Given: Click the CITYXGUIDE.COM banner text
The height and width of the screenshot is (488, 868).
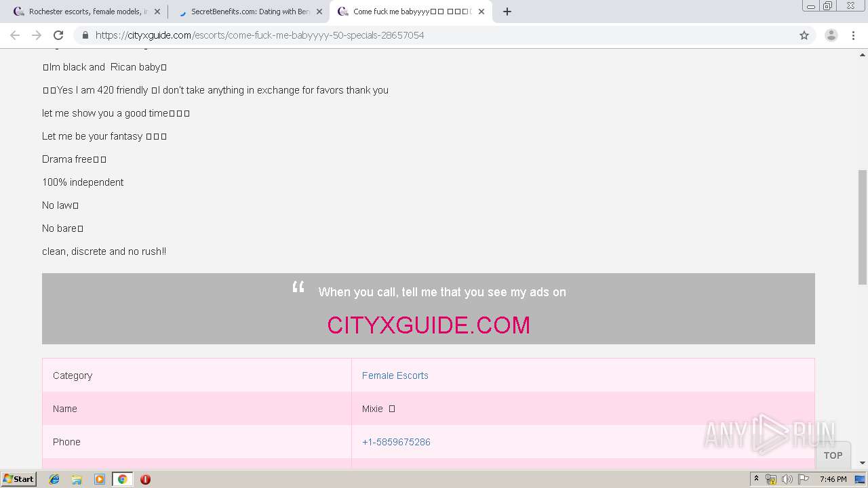Looking at the screenshot, I should [x=429, y=325].
